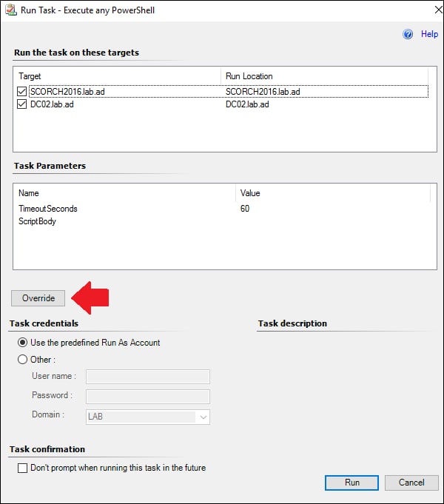444x504 pixels.
Task: Close the Run Task dialog
Action: [x=438, y=10]
